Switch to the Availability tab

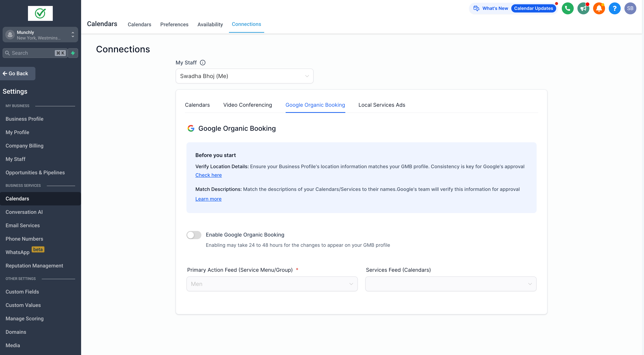point(210,24)
